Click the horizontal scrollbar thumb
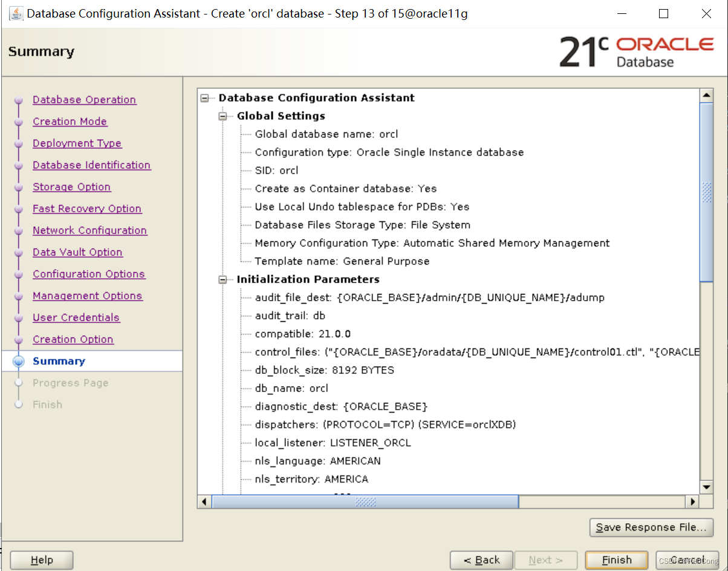728x571 pixels. coord(365,501)
